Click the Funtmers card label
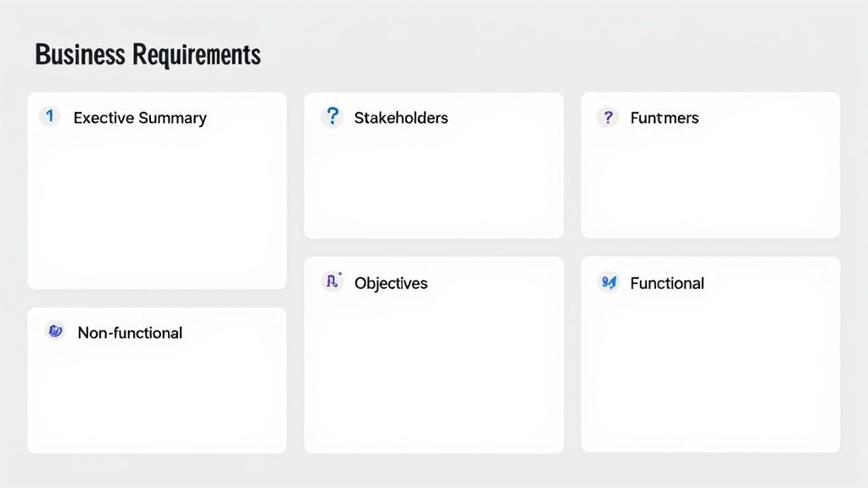The width and height of the screenshot is (868, 488). coord(665,118)
